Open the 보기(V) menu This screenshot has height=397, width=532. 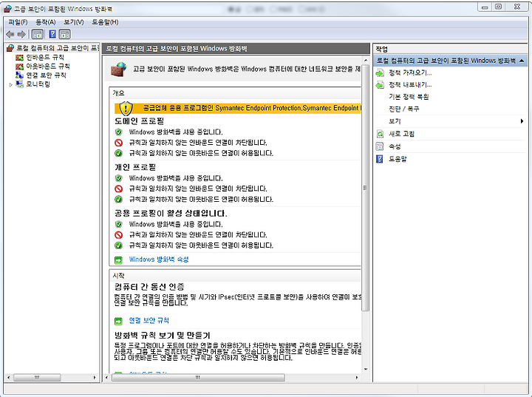click(x=74, y=22)
